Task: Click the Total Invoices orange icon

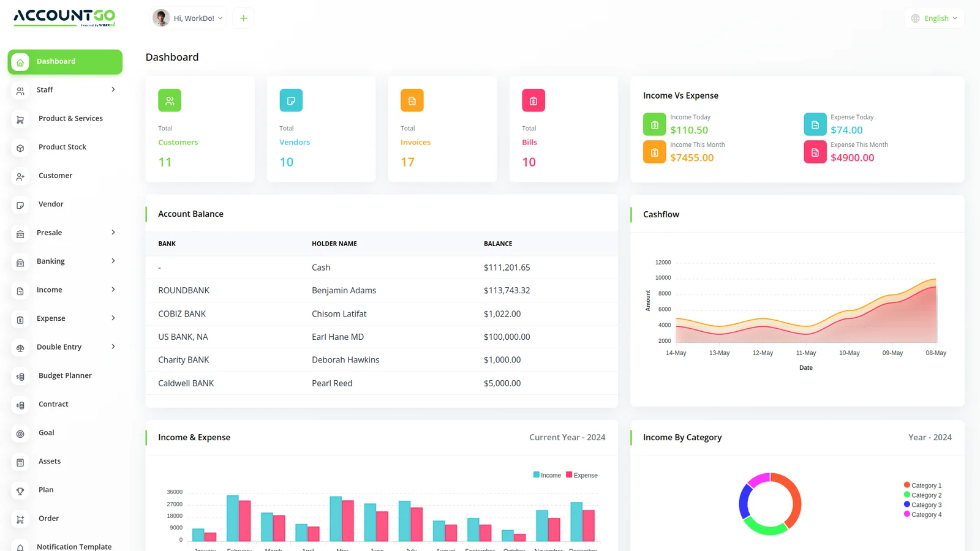Action: pos(412,100)
